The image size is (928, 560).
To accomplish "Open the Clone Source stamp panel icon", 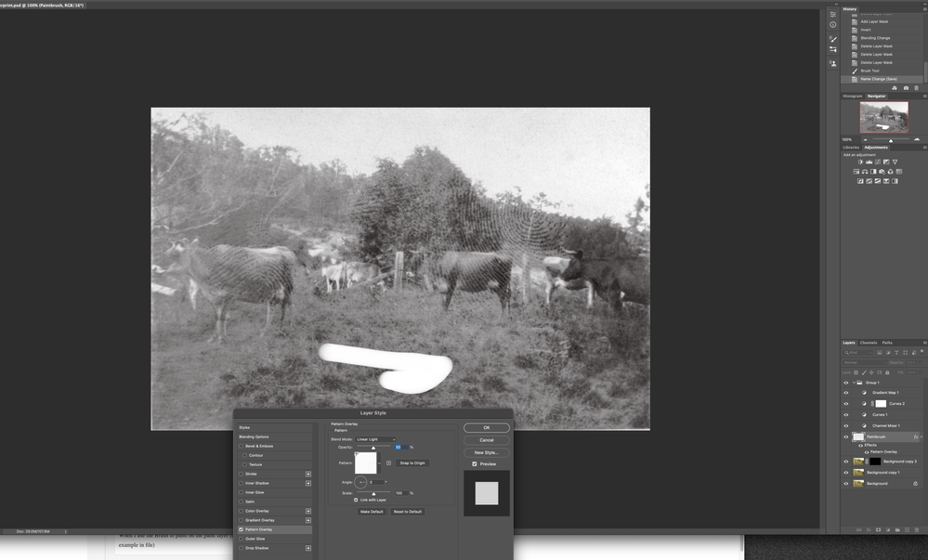I will 833,63.
